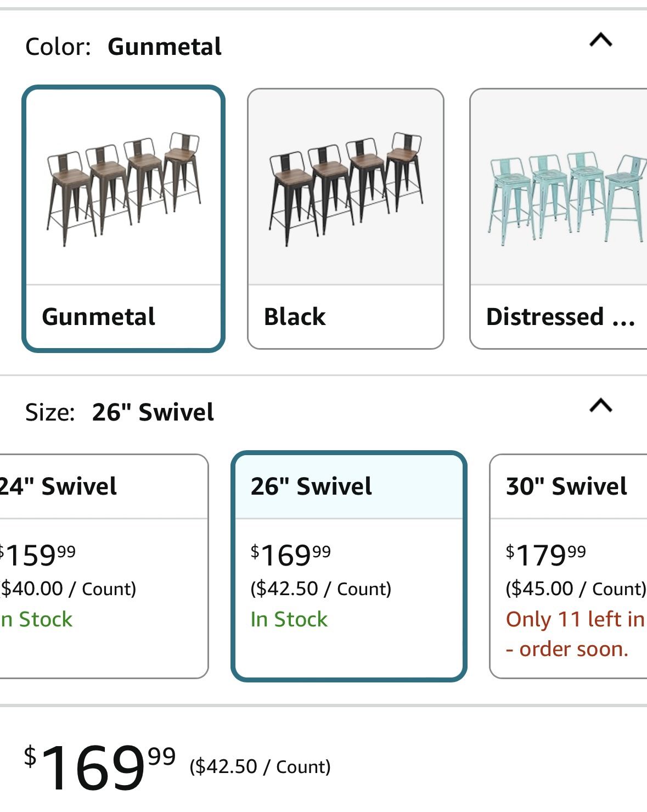Choose the 24" Swivel size title
This screenshot has width=647, height=812.
click(59, 486)
